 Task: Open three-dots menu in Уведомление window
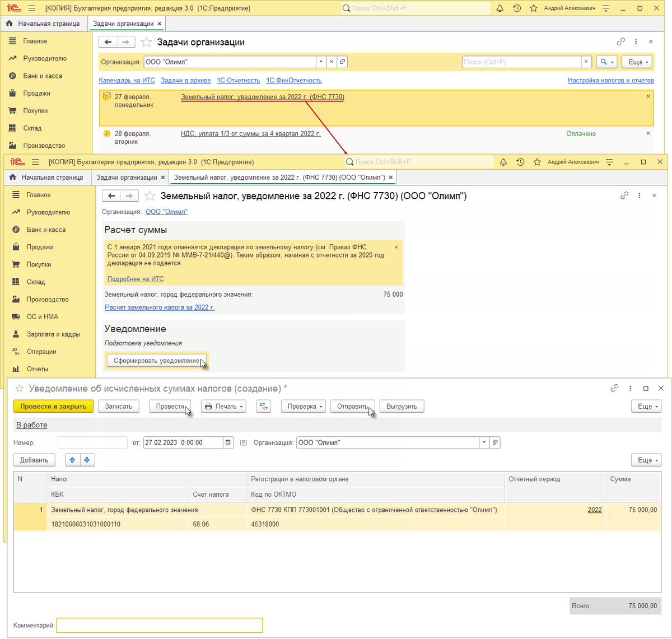tap(631, 388)
